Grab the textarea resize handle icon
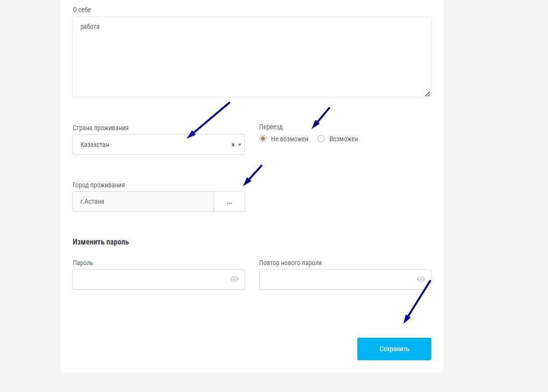 coord(427,94)
